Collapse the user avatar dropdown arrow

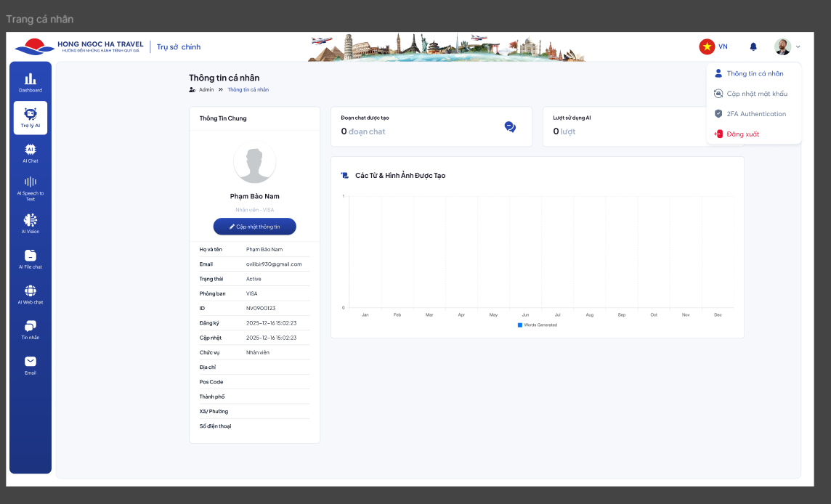tap(798, 46)
